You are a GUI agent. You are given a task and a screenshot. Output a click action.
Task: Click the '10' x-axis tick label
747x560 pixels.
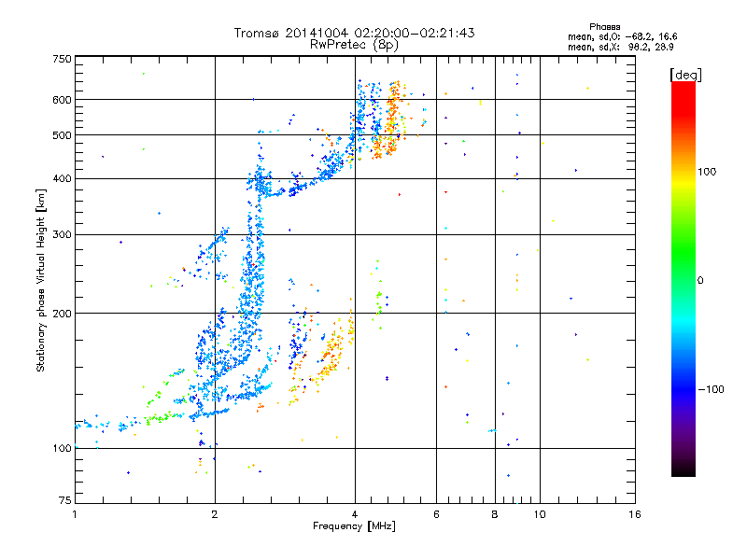click(540, 514)
